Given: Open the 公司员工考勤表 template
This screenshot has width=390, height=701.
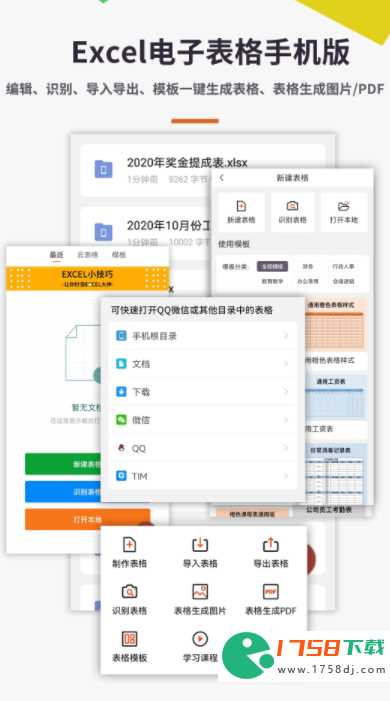Looking at the screenshot, I should pos(329,510).
